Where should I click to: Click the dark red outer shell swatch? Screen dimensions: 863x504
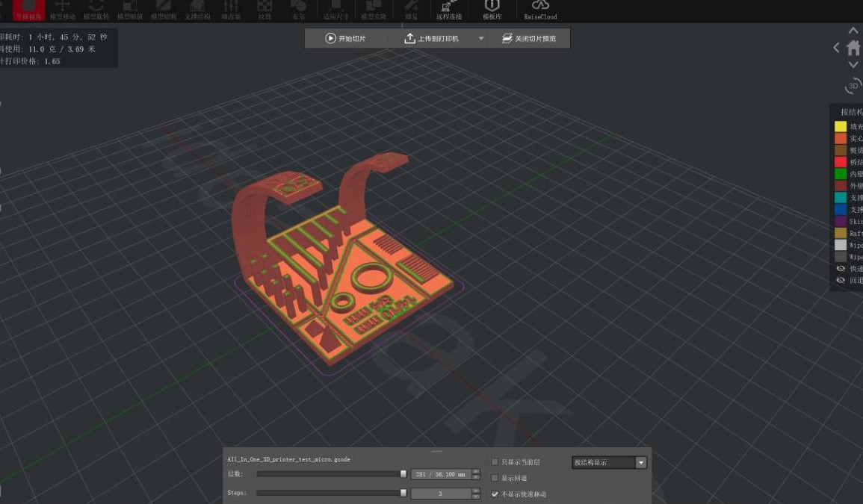(x=841, y=186)
